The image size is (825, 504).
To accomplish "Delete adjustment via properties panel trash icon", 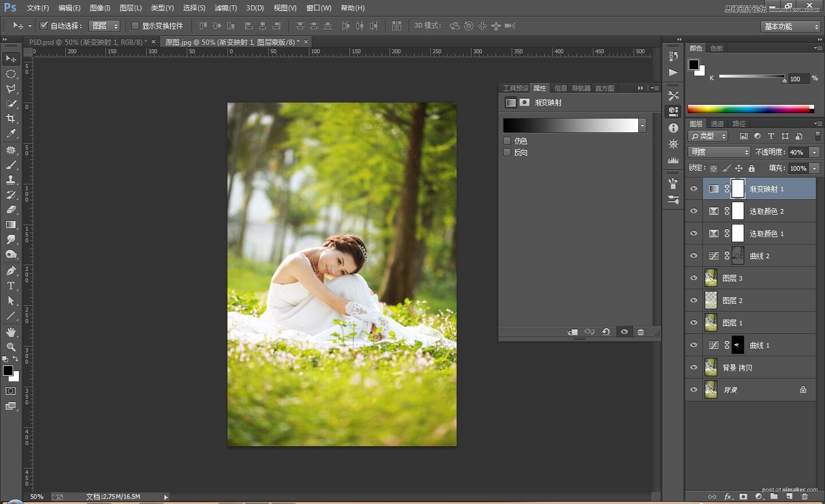I will pyautogui.click(x=641, y=332).
